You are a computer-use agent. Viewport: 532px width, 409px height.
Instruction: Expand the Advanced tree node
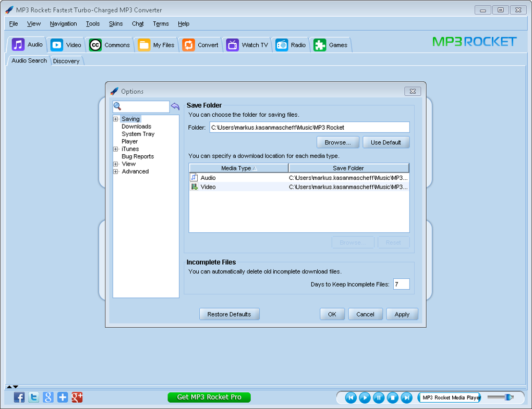pos(116,171)
